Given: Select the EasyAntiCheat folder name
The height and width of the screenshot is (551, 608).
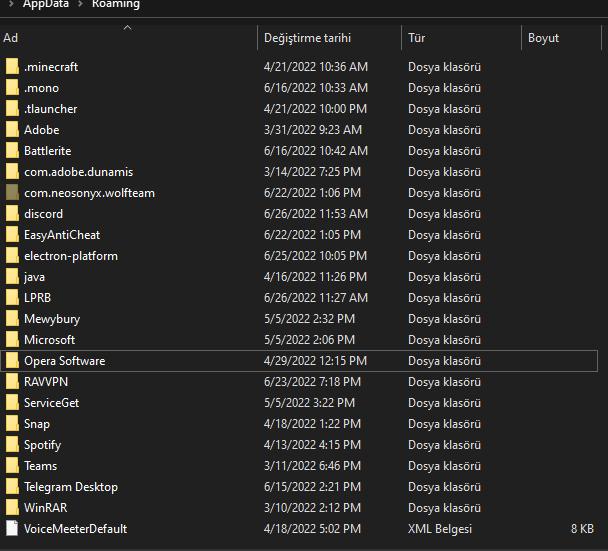Looking at the screenshot, I should click(x=62, y=235).
